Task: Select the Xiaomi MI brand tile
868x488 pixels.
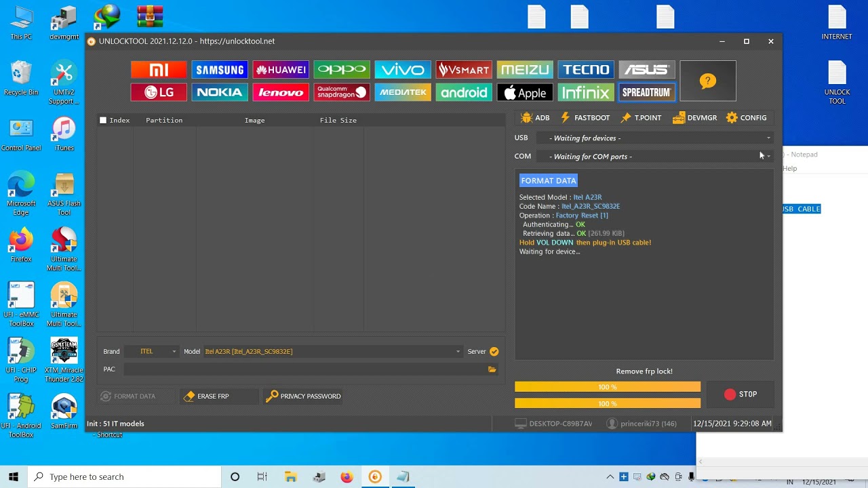Action: [x=159, y=70]
